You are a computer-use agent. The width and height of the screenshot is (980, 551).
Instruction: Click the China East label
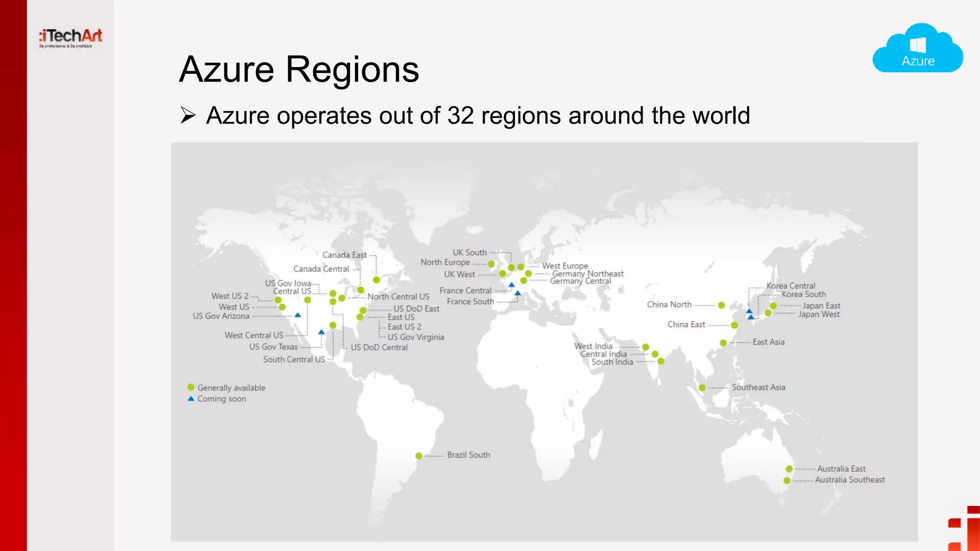pos(686,325)
